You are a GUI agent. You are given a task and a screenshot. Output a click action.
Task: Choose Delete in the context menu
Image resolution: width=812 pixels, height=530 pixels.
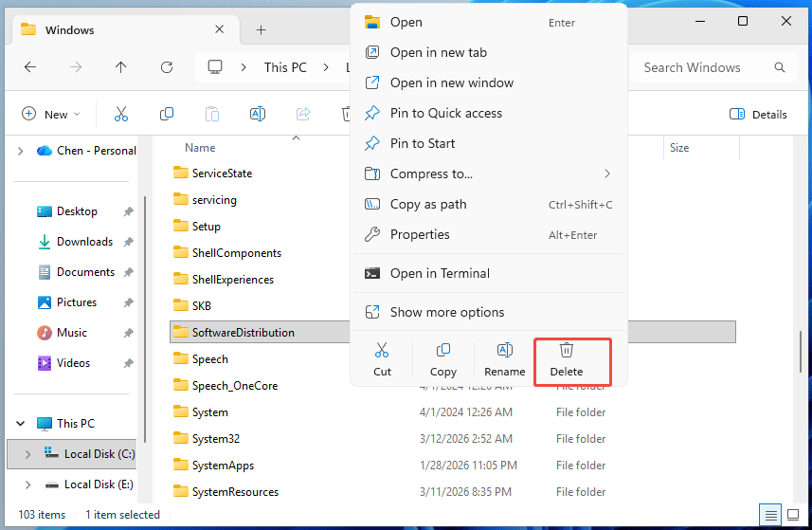[x=566, y=359]
